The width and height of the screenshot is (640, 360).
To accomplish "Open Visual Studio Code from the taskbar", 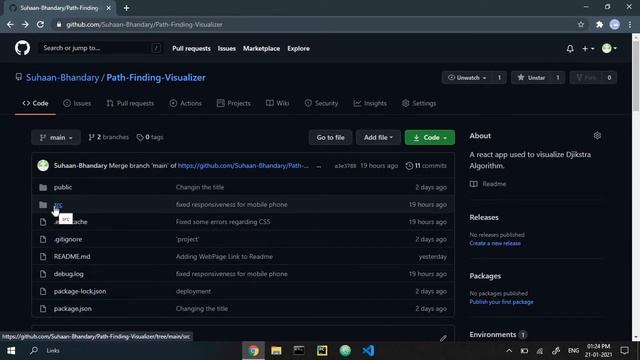I will click(368, 351).
